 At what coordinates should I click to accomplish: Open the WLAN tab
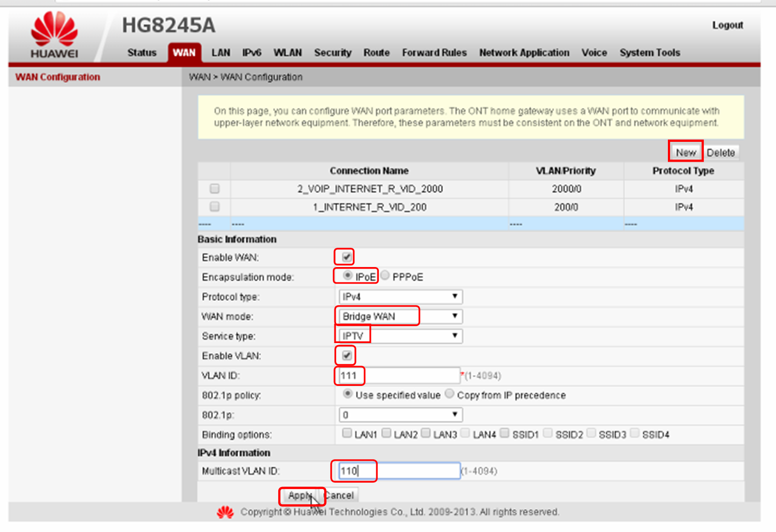click(287, 52)
